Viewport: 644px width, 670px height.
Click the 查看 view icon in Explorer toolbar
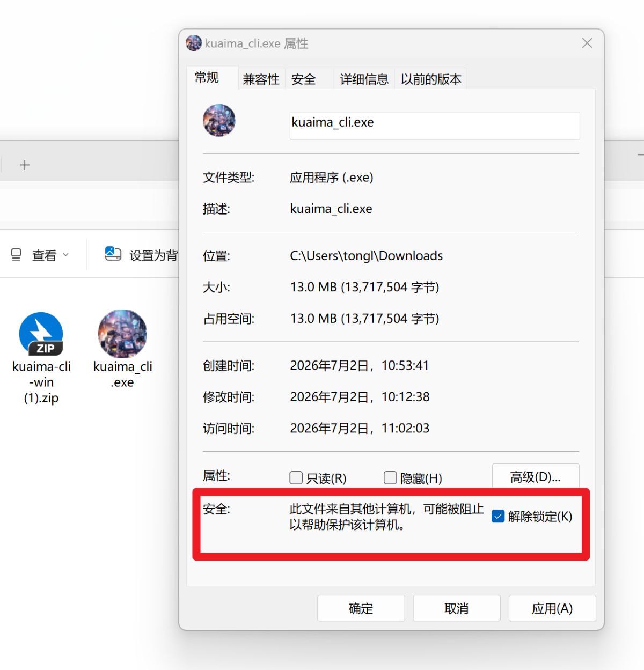pyautogui.click(x=16, y=255)
